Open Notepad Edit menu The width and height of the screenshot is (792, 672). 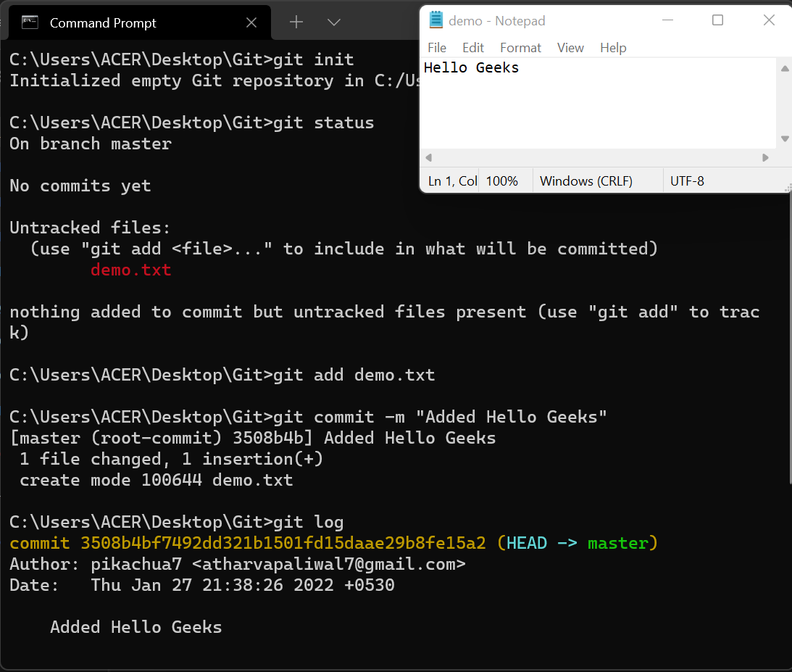click(472, 48)
